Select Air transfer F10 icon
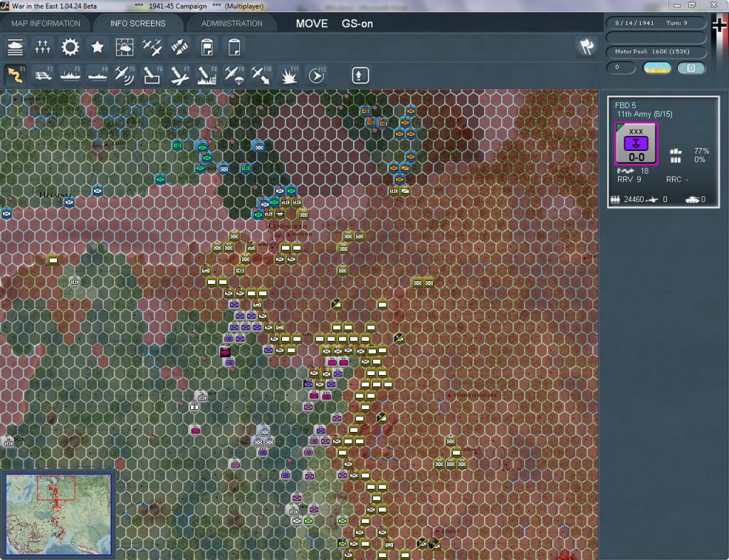Viewport: 729px width, 560px height. coord(261,75)
